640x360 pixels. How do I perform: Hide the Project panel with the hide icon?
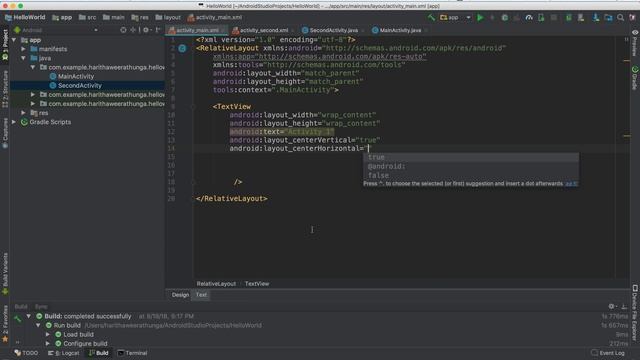[x=158, y=30]
